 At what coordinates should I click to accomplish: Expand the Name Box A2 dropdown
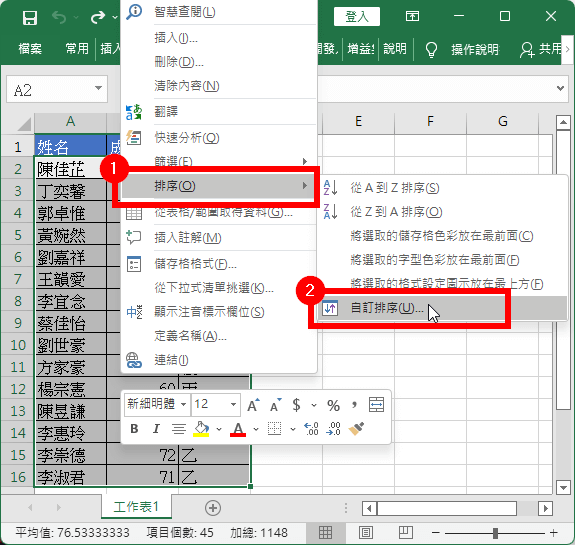pyautogui.click(x=98, y=88)
